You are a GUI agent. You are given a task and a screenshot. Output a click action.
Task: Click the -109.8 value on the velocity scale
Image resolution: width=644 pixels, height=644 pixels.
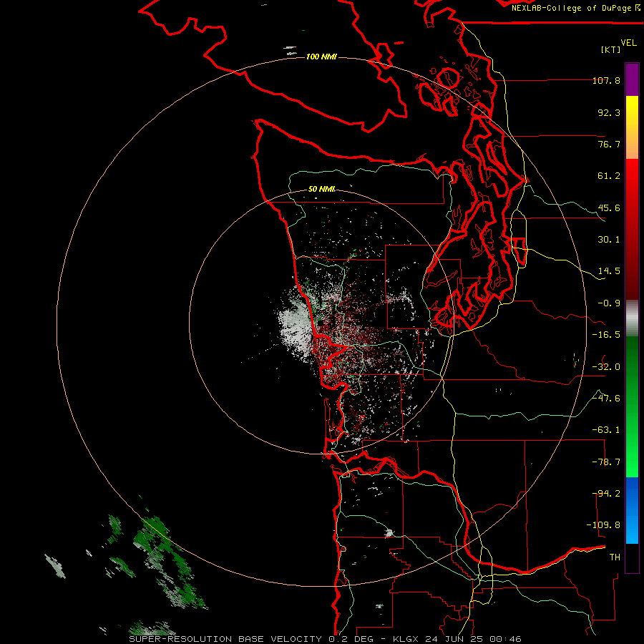603,525
